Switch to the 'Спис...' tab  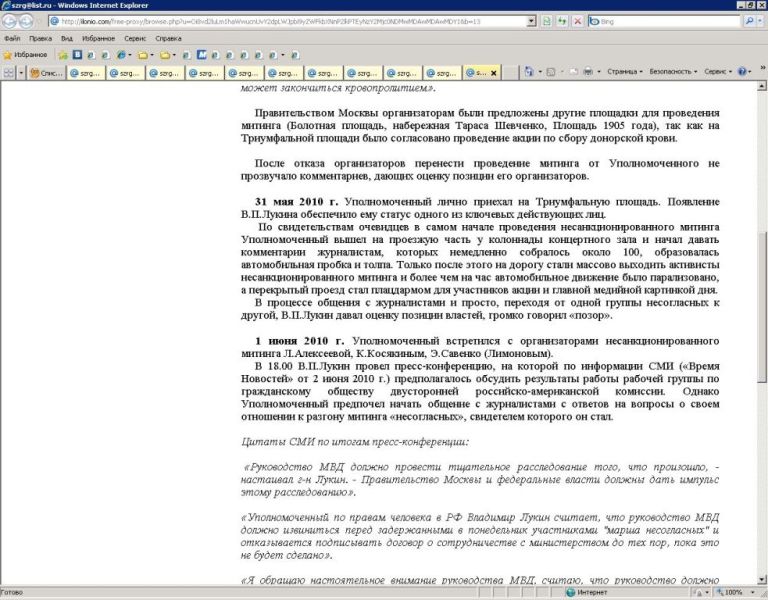click(x=47, y=73)
